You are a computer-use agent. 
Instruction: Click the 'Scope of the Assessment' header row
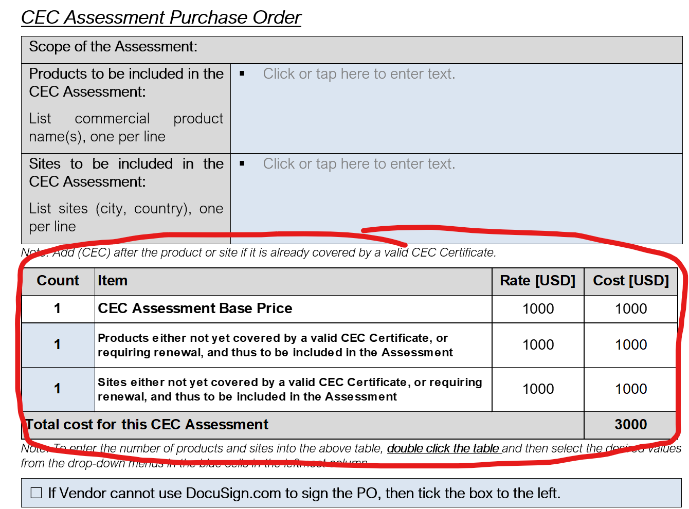coord(113,47)
